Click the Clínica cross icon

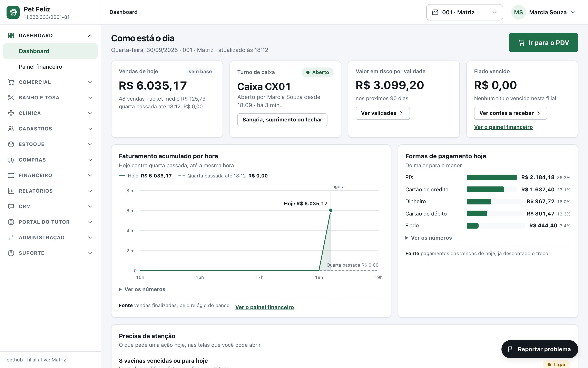click(x=11, y=113)
